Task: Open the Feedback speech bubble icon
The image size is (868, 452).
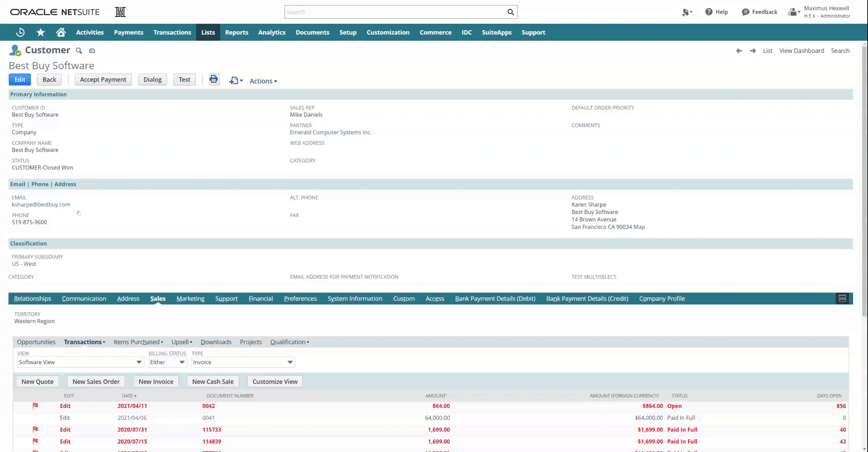Action: (745, 12)
